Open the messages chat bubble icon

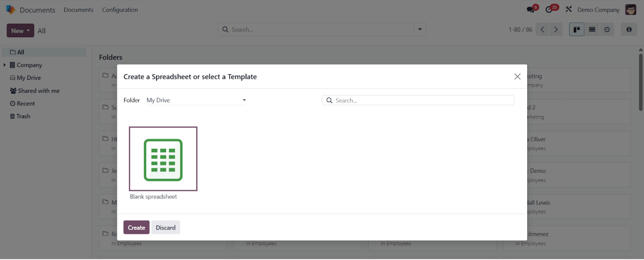click(x=531, y=10)
